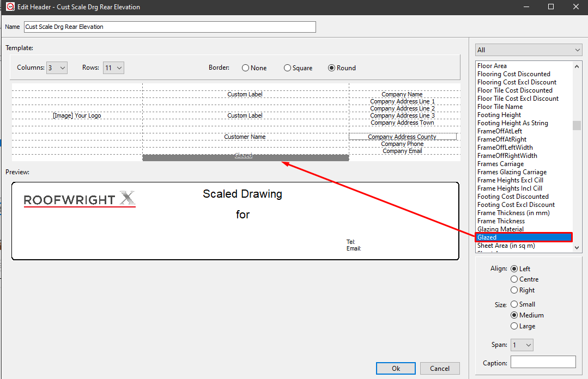
Task: Select Floor Tile Cost Excl Discount
Action: [518, 99]
